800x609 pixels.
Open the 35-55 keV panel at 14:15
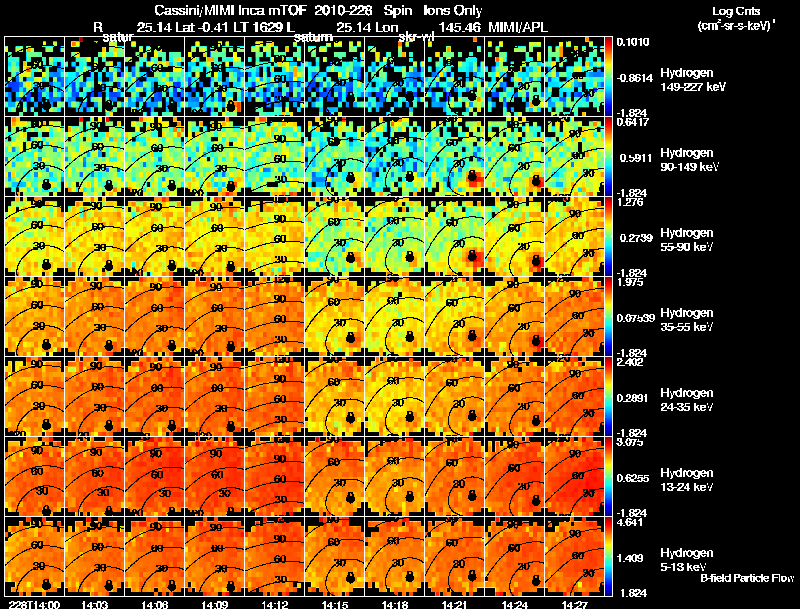coord(335,317)
